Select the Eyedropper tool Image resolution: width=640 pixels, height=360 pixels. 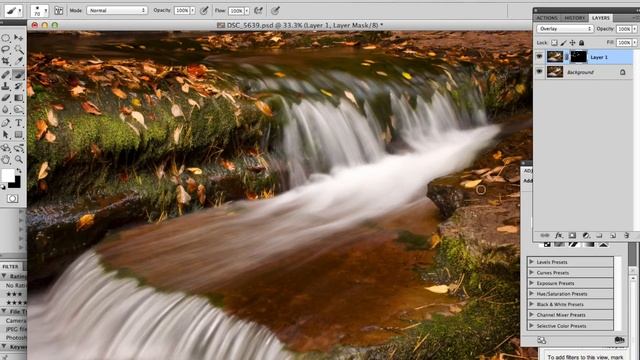(19, 61)
